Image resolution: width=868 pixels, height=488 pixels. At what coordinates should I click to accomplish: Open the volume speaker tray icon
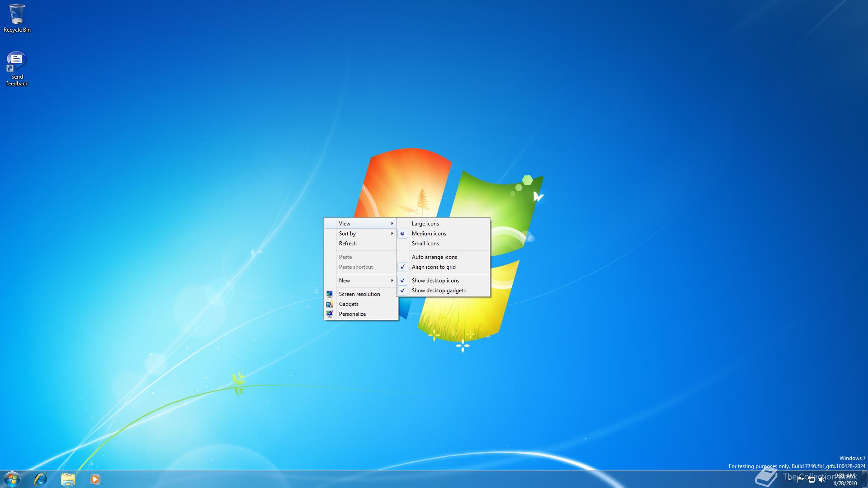(822, 479)
